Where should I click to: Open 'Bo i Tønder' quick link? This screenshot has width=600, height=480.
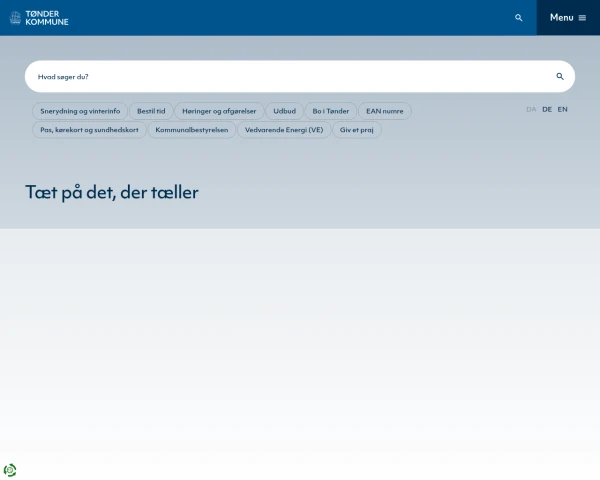(x=330, y=111)
